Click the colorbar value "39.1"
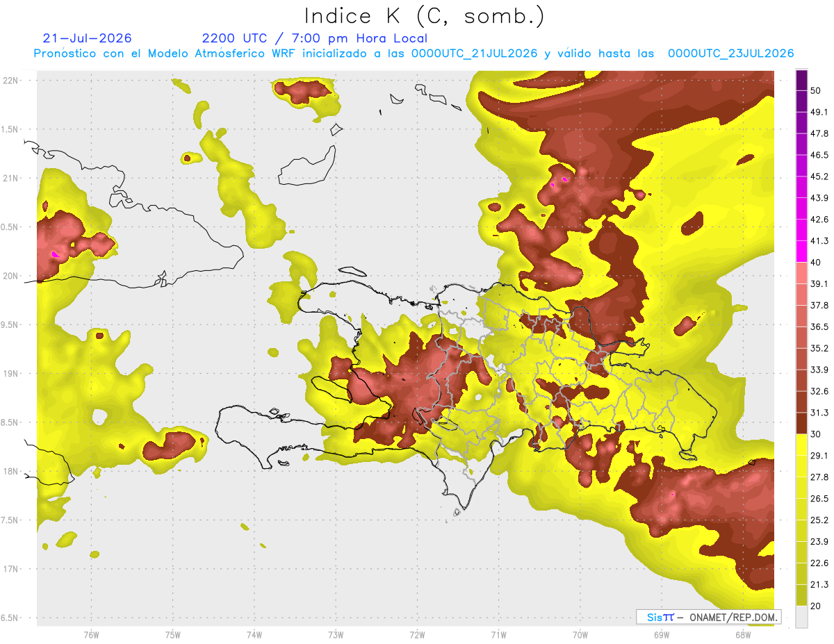Viewport: 834px width, 644px height. pos(819,284)
